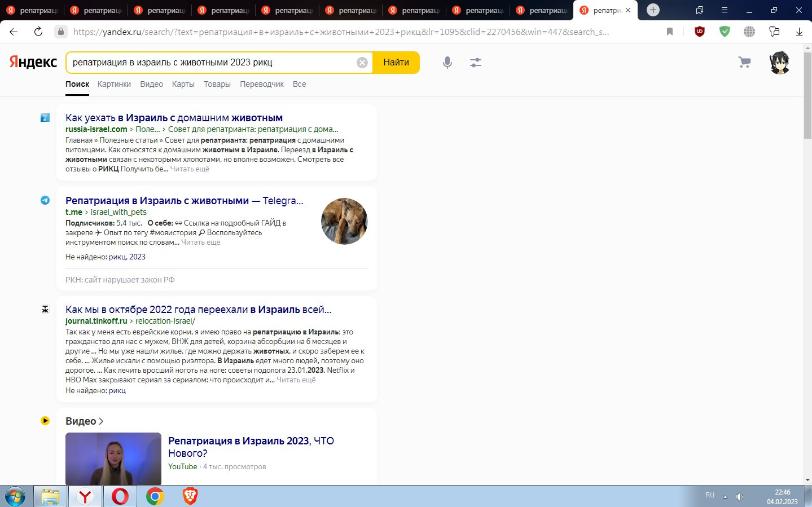Click 'Читать ещё' in the Tinkoff result

[296, 380]
